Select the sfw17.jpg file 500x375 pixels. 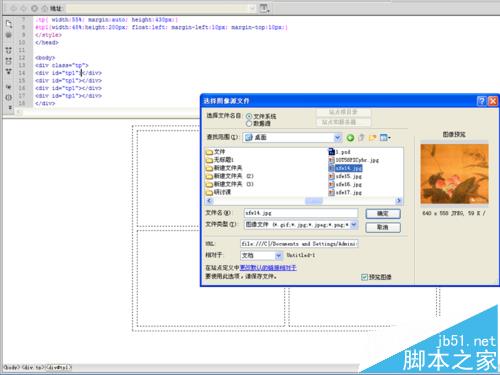(345, 192)
